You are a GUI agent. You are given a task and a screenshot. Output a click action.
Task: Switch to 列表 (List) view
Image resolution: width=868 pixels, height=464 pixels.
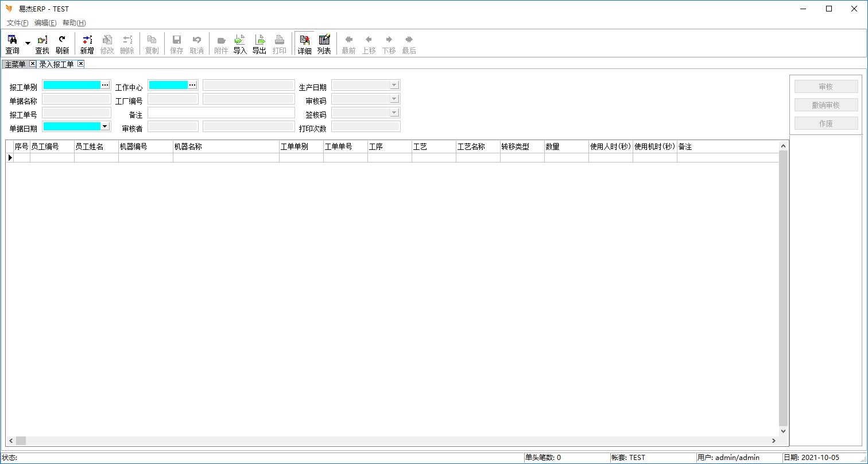point(324,44)
